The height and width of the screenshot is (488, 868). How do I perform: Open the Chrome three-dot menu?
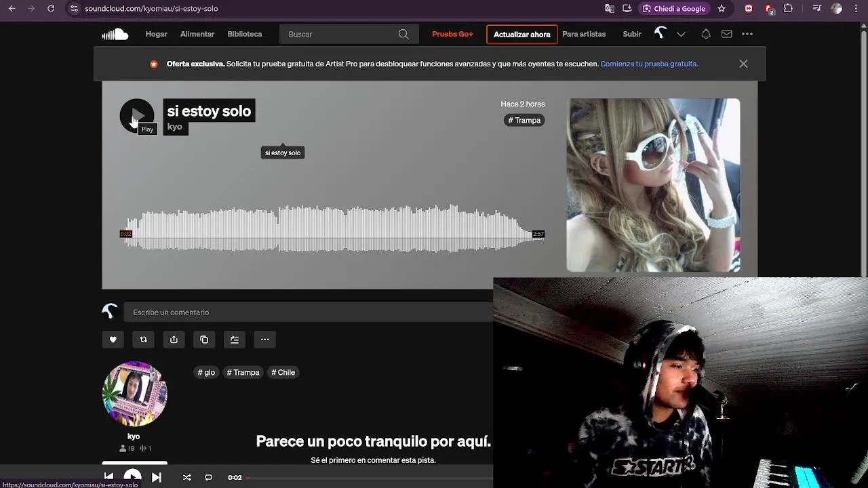(856, 9)
